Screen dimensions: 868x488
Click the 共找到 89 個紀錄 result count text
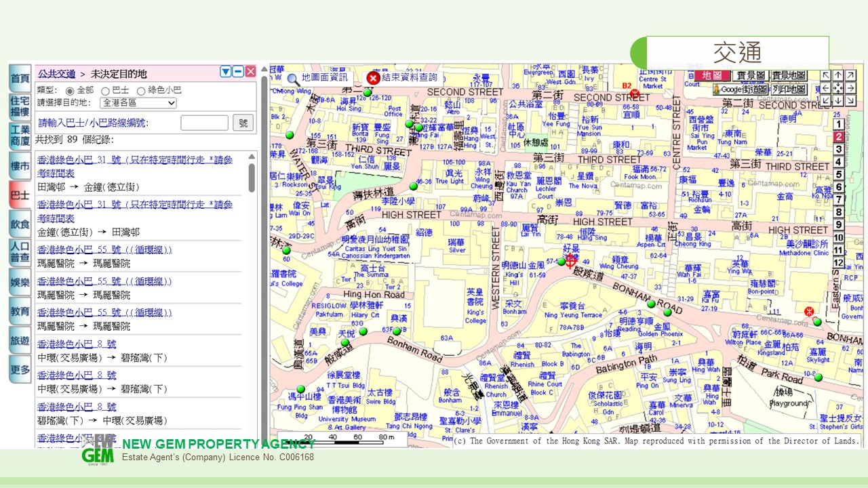coord(75,140)
